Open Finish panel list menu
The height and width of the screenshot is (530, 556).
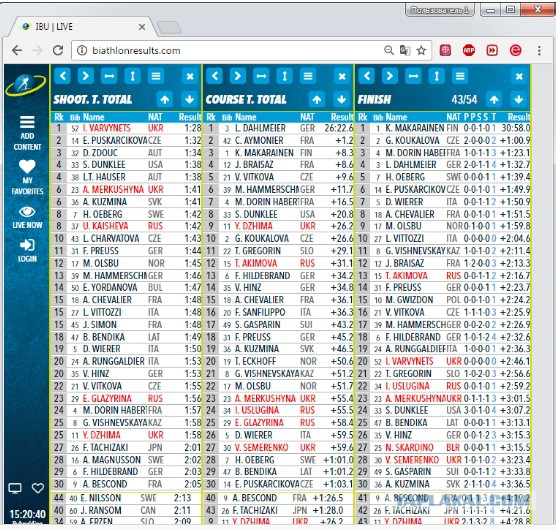point(460,76)
